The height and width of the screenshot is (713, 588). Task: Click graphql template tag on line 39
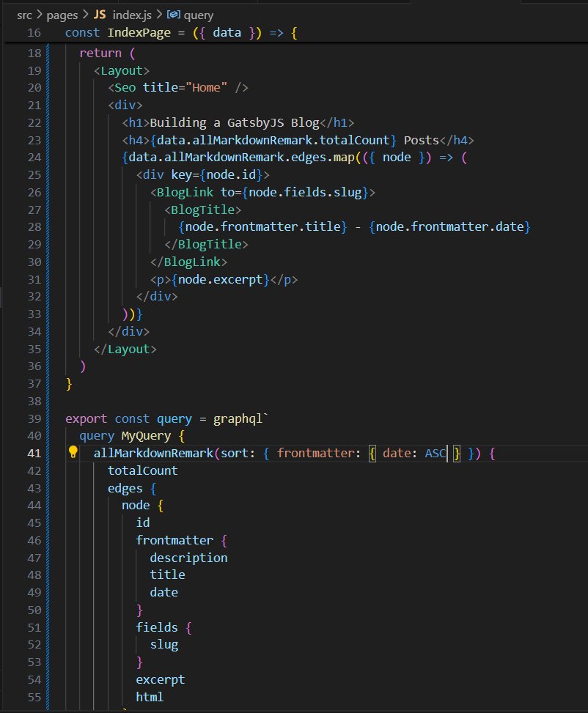238,419
